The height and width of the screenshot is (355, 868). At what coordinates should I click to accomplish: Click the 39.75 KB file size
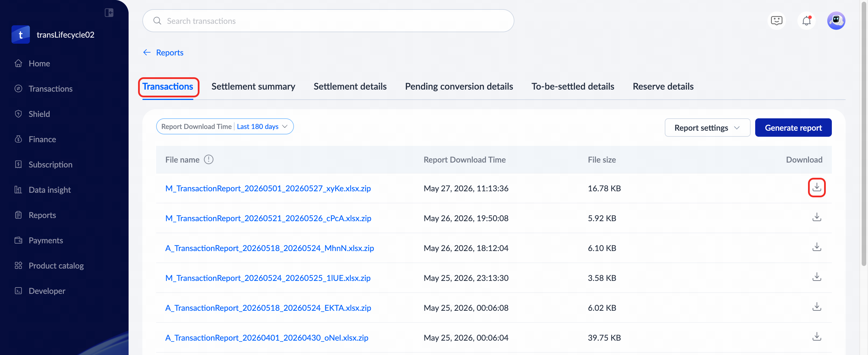(x=604, y=338)
